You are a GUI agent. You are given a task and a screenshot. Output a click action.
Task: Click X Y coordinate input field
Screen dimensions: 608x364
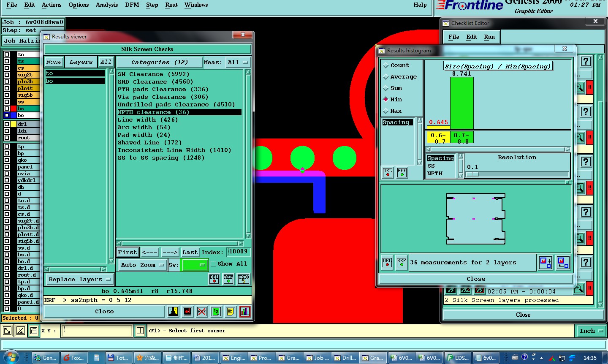pos(97,331)
